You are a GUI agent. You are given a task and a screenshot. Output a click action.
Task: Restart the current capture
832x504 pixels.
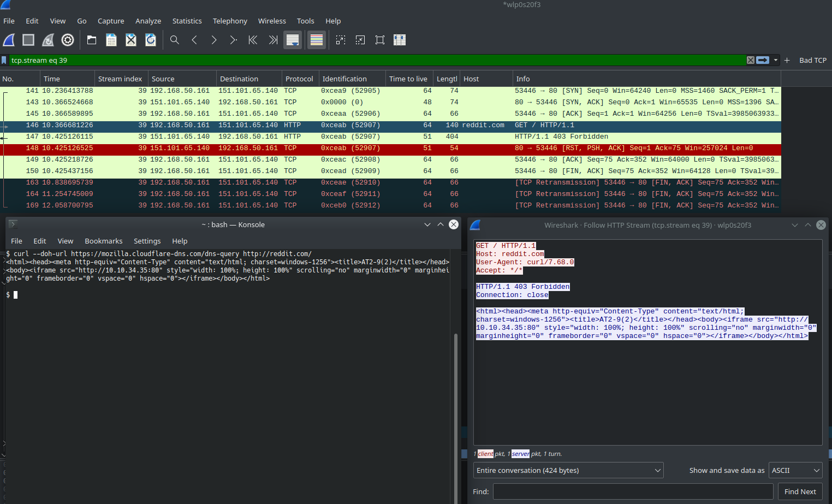47,40
